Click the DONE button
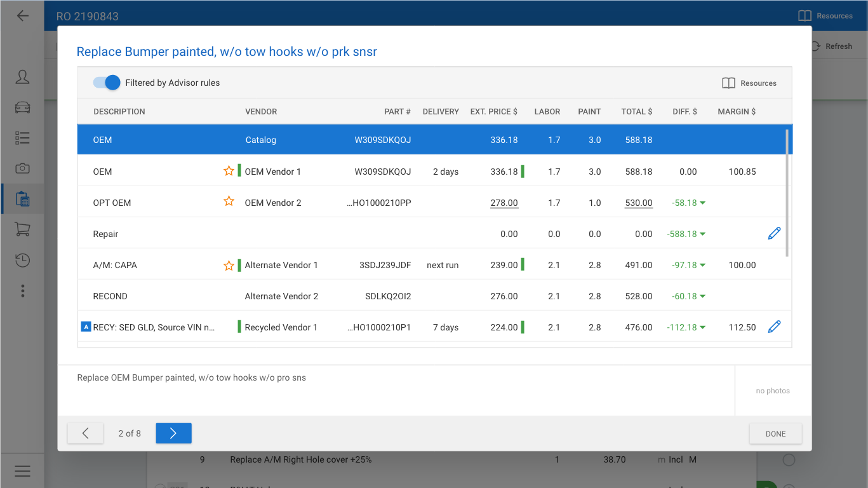This screenshot has width=868, height=488. pos(775,433)
